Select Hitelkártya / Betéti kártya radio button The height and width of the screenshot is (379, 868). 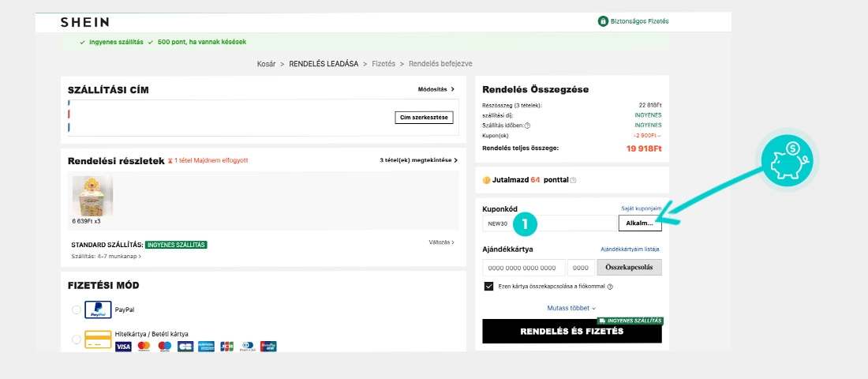pos(77,339)
